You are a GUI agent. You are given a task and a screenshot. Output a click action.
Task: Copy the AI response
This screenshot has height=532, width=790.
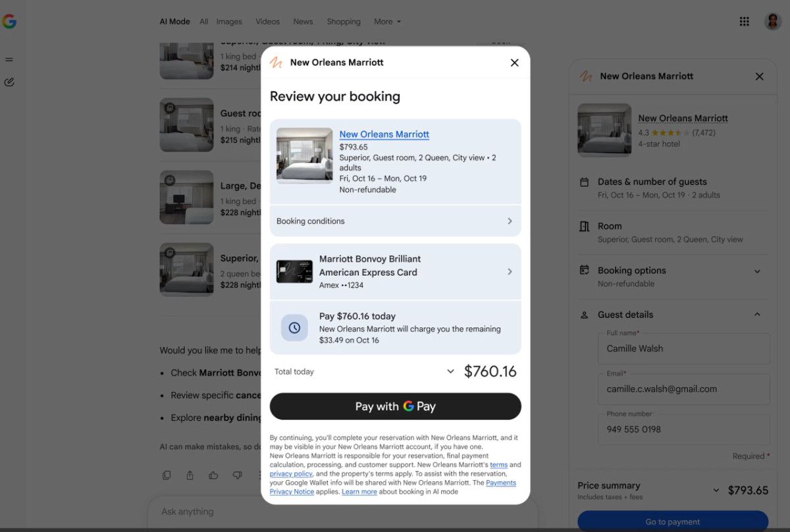tap(167, 475)
